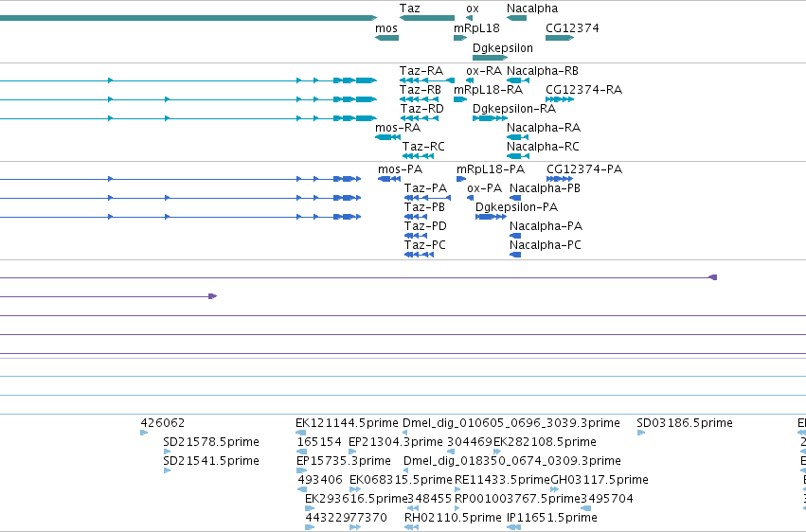Click purple right-pointing arrow ending second purple line
The width and height of the screenshot is (806, 532).
[213, 296]
